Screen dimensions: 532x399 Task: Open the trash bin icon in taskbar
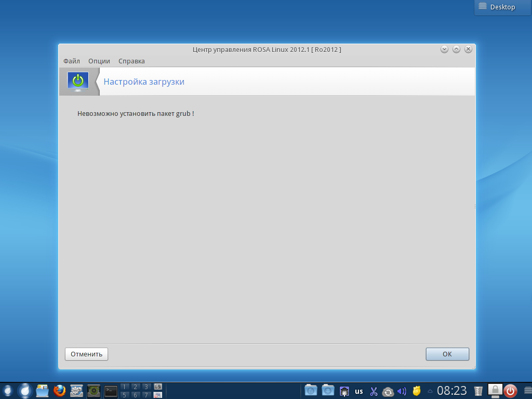(478, 391)
